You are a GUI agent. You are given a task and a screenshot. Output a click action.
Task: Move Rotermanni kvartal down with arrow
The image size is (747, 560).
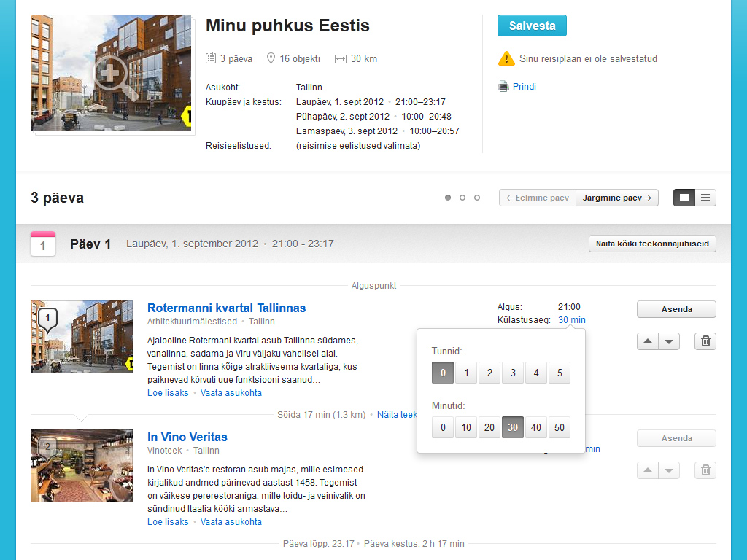pos(669,341)
